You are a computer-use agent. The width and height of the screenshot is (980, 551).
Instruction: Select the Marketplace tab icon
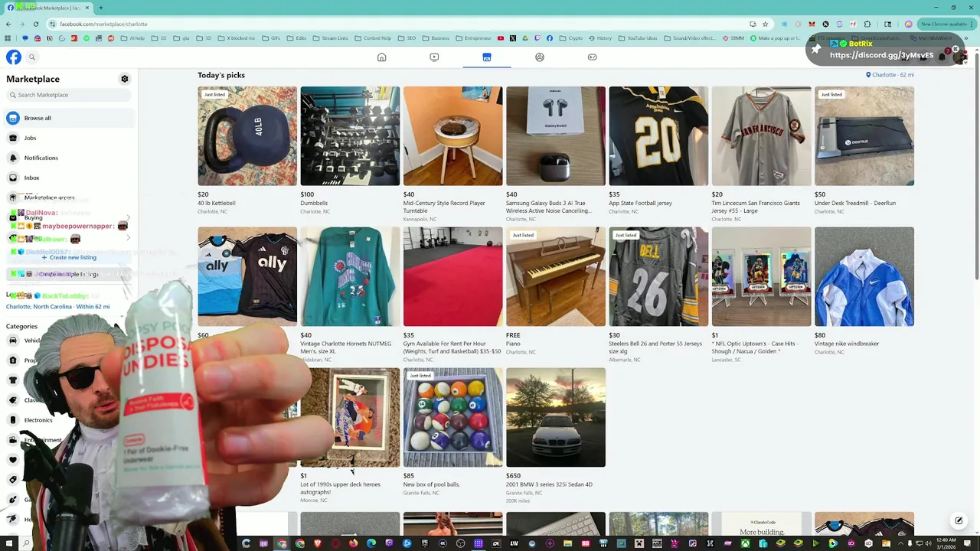click(x=486, y=57)
